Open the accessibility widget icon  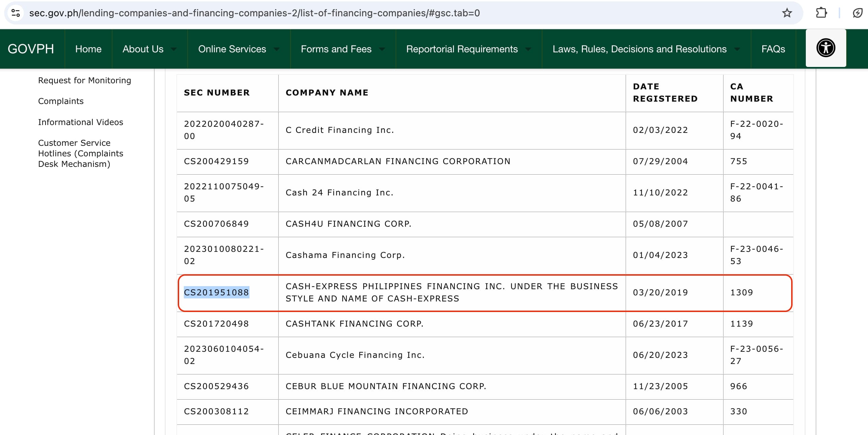pyautogui.click(x=826, y=48)
